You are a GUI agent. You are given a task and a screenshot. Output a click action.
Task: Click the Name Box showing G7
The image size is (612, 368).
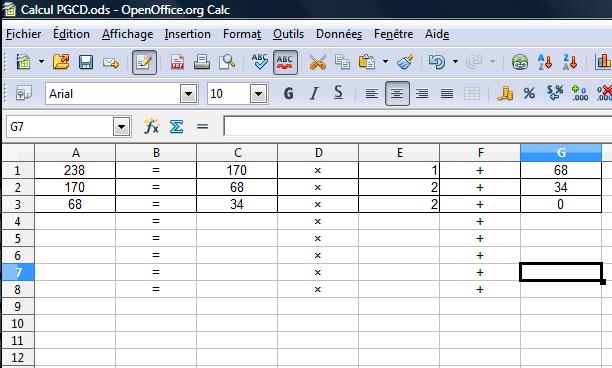tap(60, 127)
